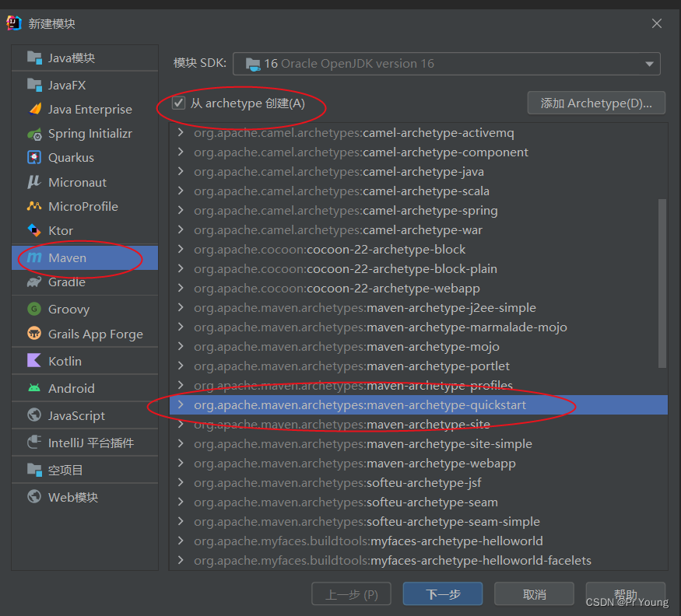Expand camel-archetype-spring node
The height and width of the screenshot is (616, 681).
click(181, 210)
